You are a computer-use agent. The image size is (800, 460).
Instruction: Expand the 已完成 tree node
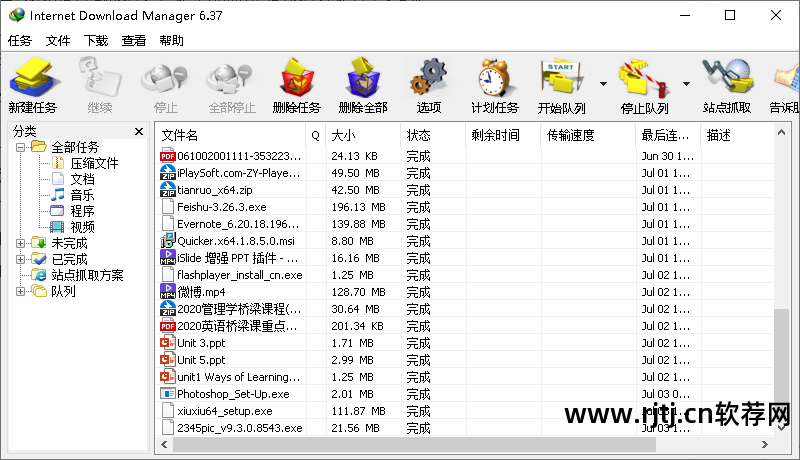tap(20, 259)
